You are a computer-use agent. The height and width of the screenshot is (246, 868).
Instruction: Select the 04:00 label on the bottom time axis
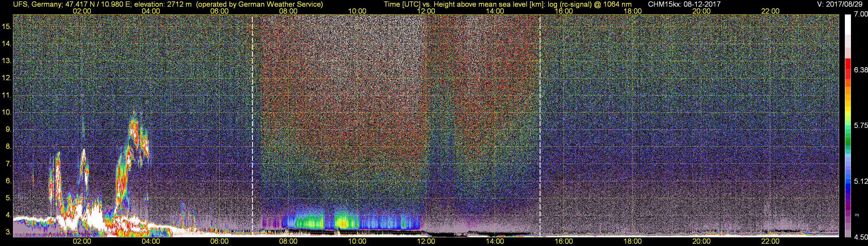click(151, 241)
